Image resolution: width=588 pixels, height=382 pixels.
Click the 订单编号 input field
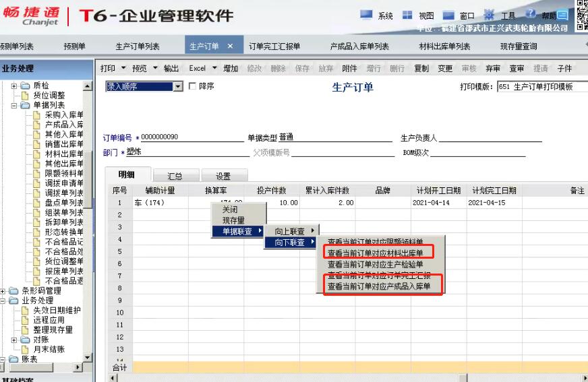192,137
